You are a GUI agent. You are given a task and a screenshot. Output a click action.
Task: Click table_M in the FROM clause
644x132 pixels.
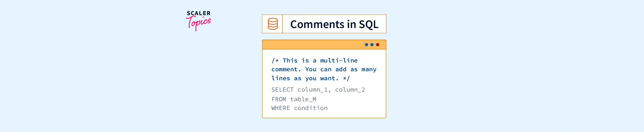[x=303, y=99]
